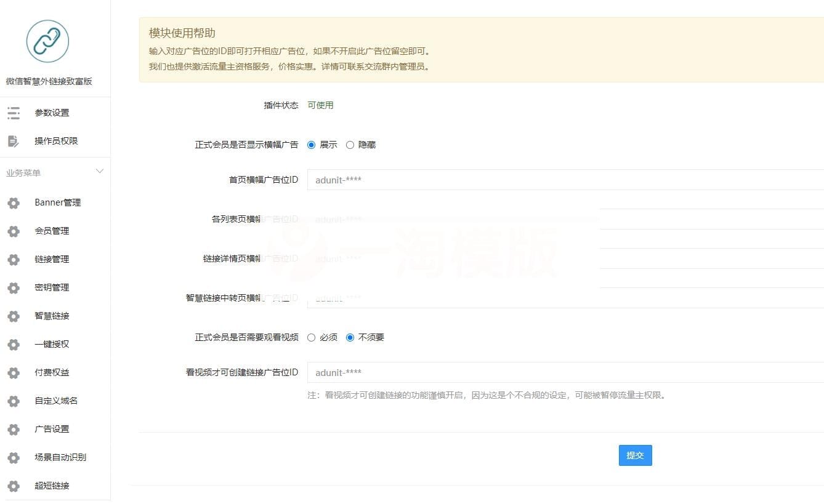Click the 付费权益 sidebar item
824x504 pixels.
[52, 372]
